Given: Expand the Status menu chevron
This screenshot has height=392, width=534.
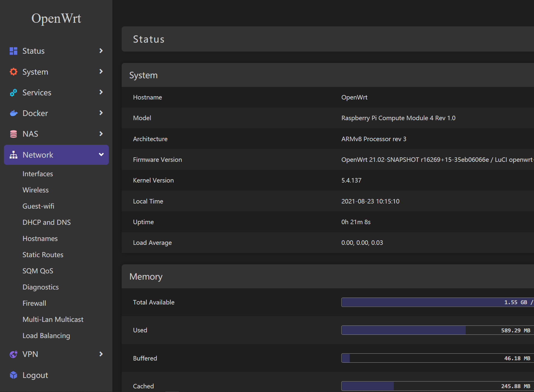Looking at the screenshot, I should coord(101,51).
